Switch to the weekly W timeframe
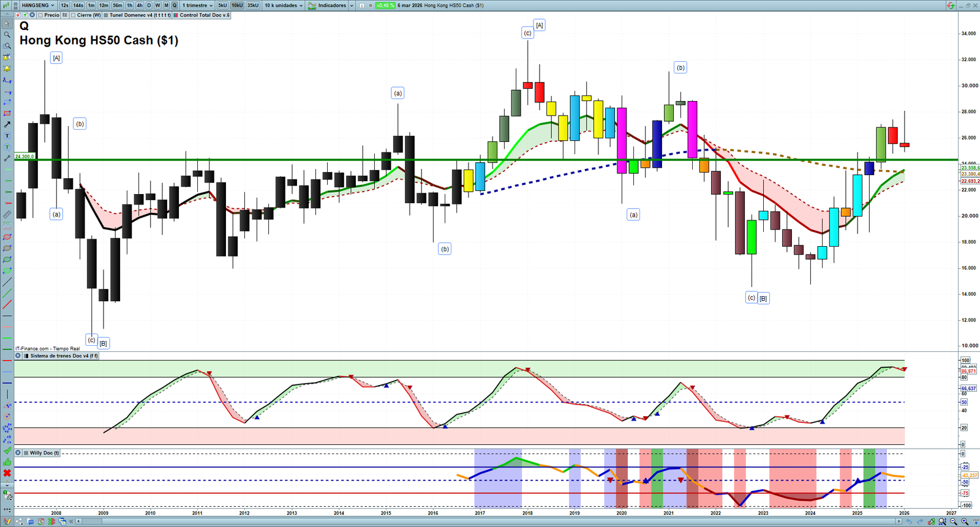Screen dimensions: 980x527 [157, 6]
